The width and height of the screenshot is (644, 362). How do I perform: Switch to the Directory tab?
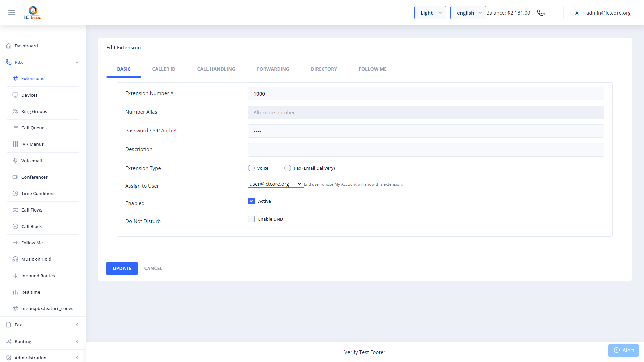coord(324,69)
